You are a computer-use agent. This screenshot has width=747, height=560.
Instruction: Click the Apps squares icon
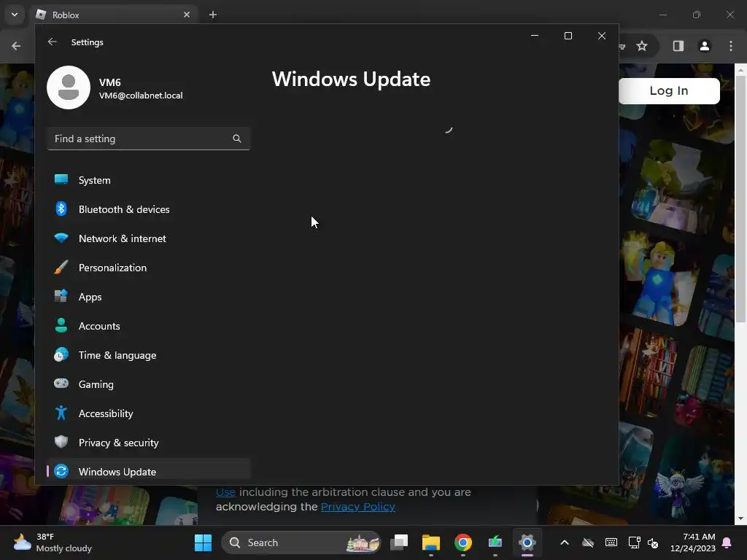[61, 296]
